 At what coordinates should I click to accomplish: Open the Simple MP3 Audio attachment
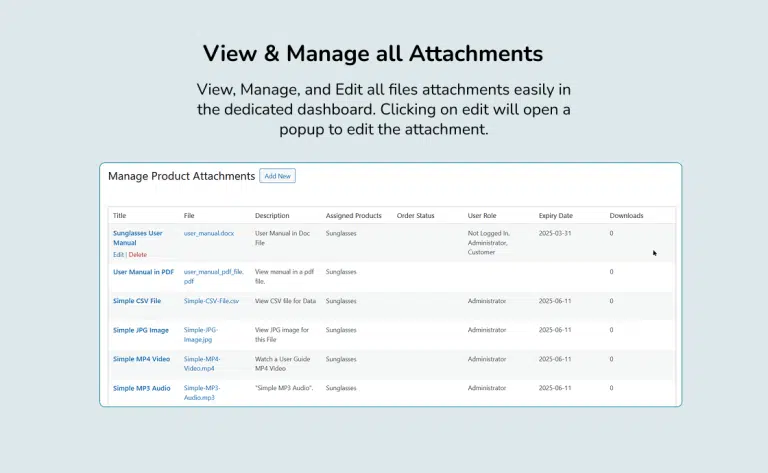[141, 388]
